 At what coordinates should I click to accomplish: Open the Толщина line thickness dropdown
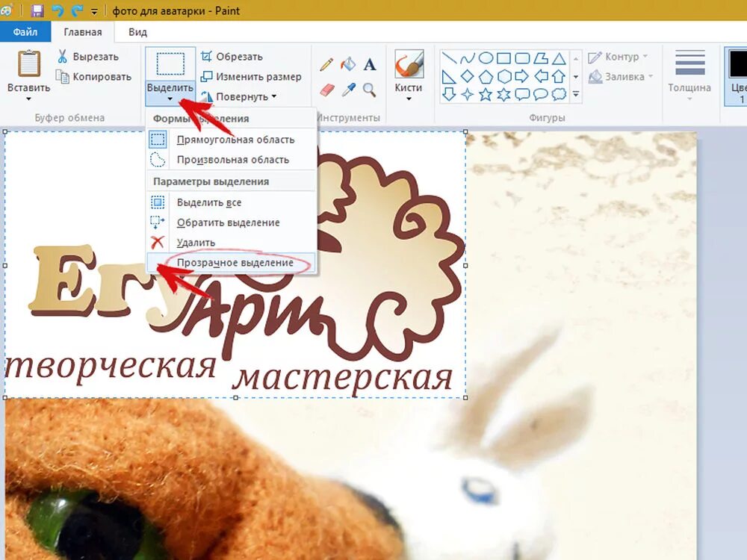(x=689, y=76)
